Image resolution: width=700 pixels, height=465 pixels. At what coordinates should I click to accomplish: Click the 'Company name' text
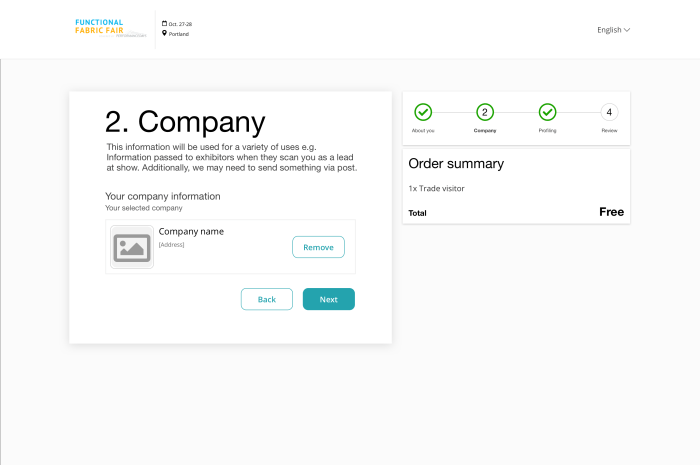191,232
